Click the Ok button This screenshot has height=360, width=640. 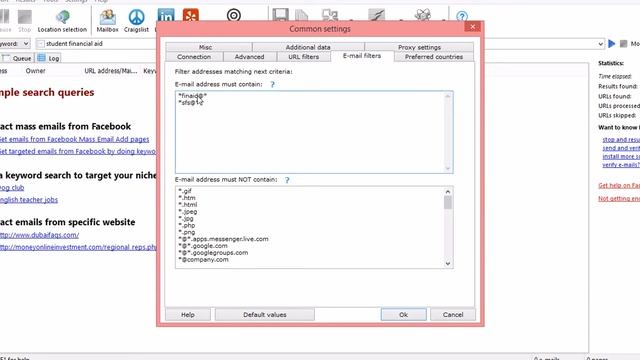click(403, 315)
